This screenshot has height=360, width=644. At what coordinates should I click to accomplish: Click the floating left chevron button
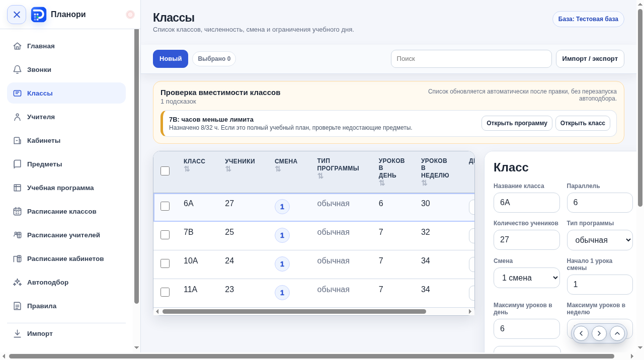point(581,333)
